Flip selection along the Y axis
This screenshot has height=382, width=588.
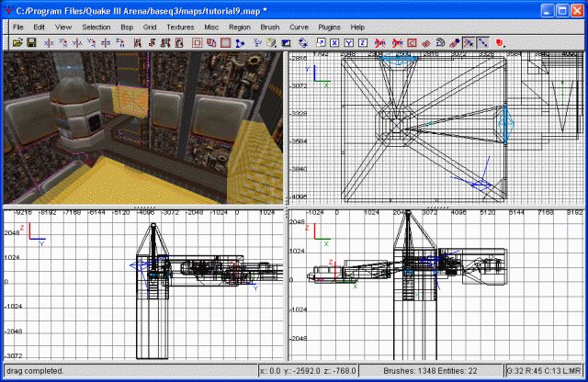(77, 43)
